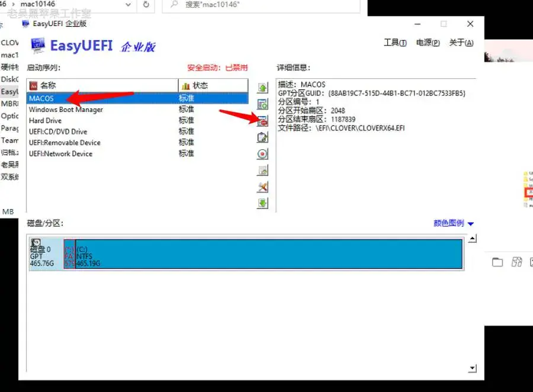Click the disk list scroll up arrow

point(472,239)
